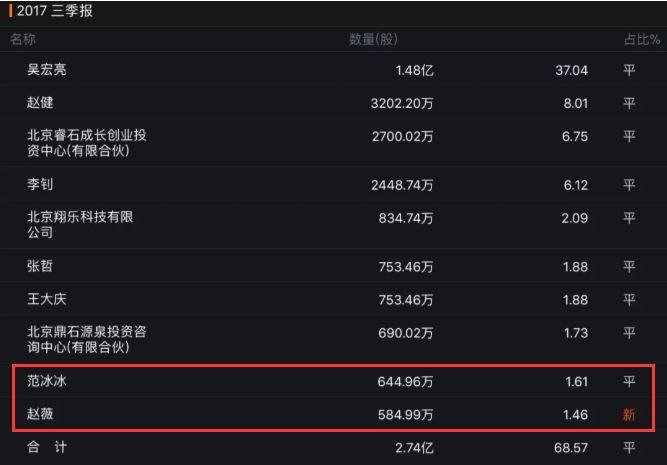Screen dimensions: 667x465
Task: Sort by the 占比% column header
Action: point(640,39)
